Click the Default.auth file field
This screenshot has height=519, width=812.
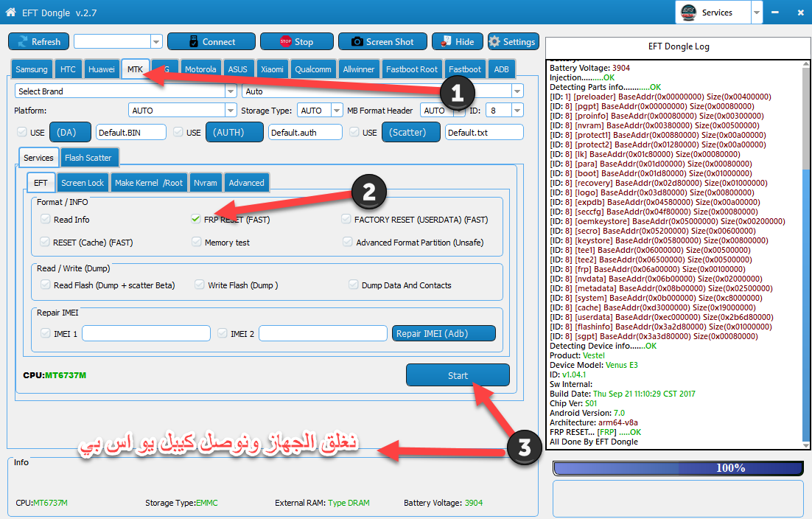(305, 132)
